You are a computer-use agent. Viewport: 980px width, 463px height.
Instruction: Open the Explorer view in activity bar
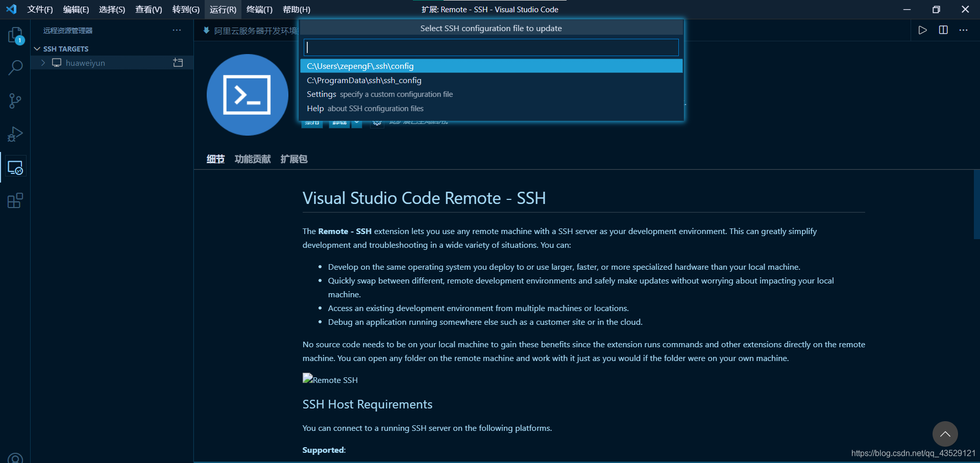15,35
